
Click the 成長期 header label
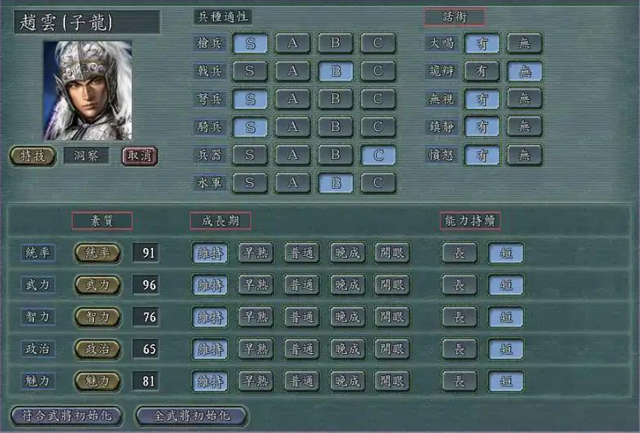220,221
